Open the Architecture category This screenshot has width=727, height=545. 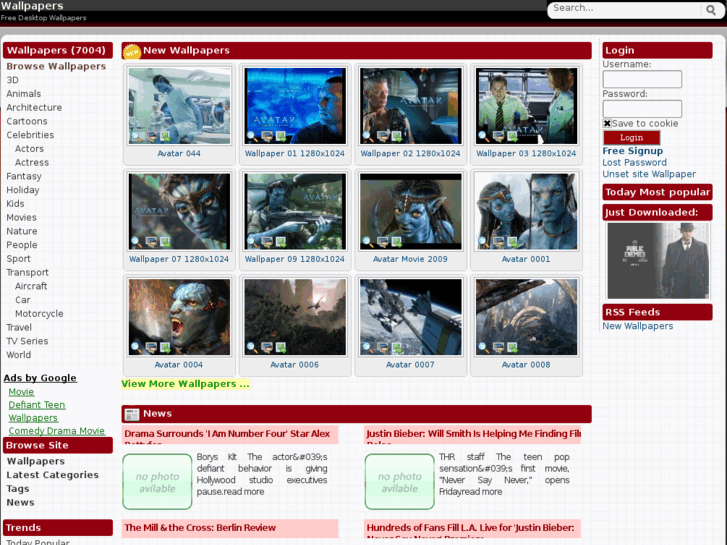34,107
